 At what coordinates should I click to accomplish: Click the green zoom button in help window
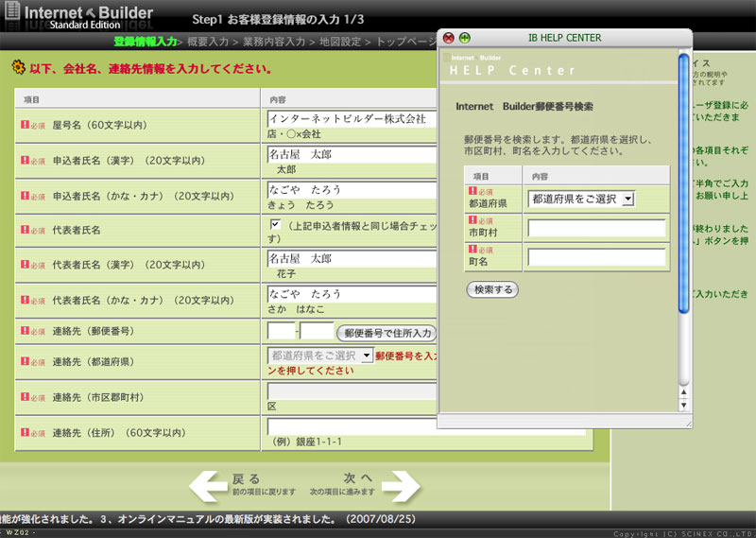464,38
